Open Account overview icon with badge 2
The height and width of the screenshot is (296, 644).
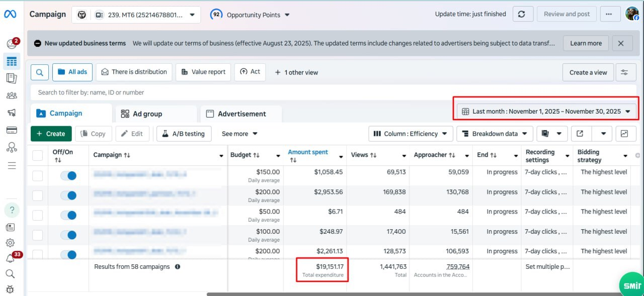pyautogui.click(x=12, y=44)
